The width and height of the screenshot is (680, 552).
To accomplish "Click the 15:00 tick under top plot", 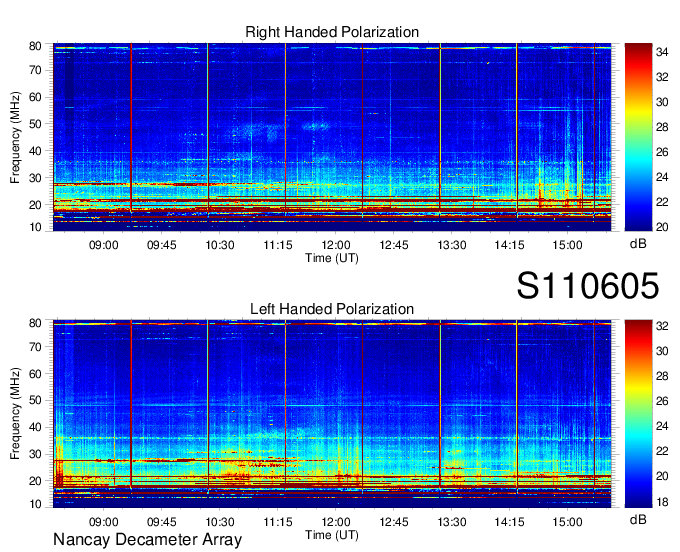I will click(x=567, y=245).
